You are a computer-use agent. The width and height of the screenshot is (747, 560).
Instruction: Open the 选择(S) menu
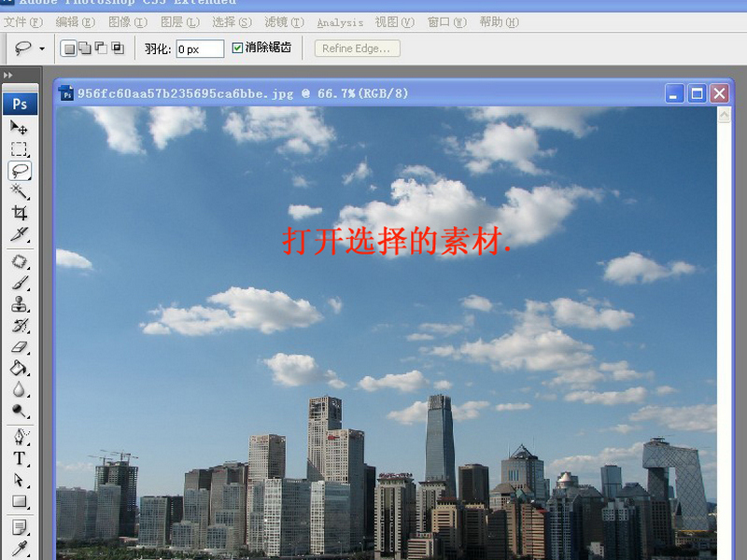tap(232, 21)
